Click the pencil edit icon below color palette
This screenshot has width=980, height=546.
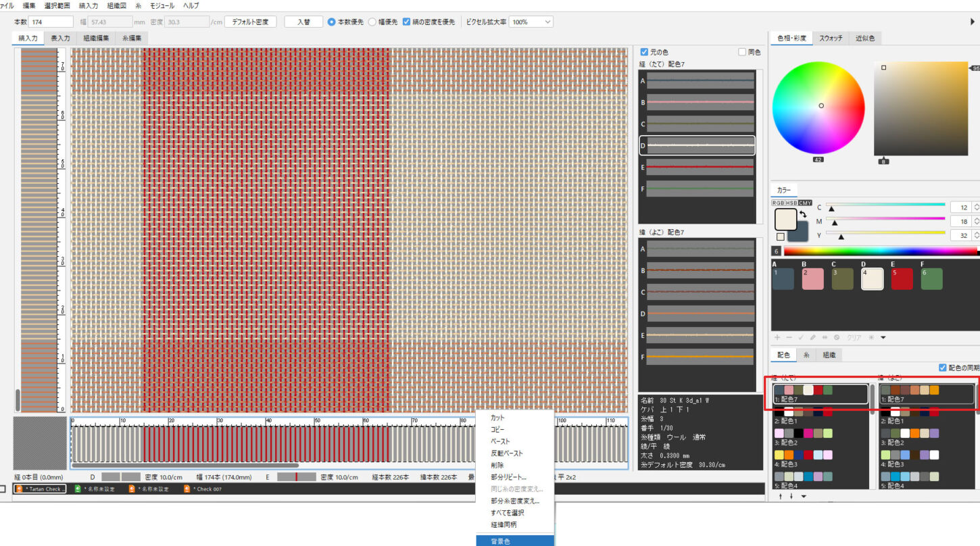pyautogui.click(x=813, y=337)
